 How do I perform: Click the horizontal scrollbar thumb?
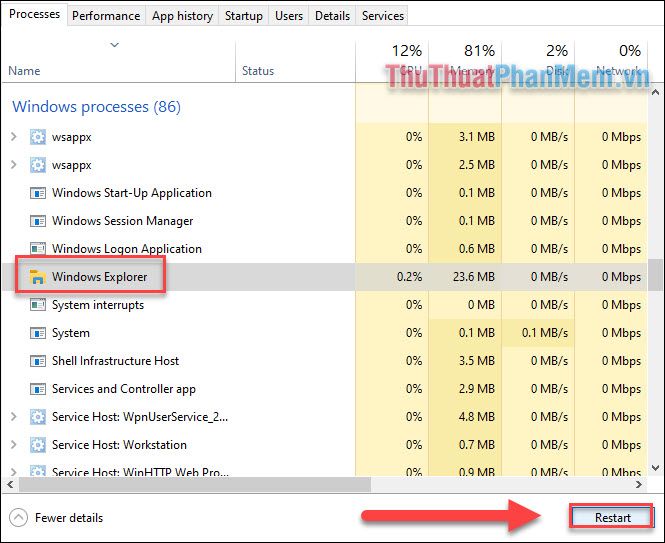195,484
